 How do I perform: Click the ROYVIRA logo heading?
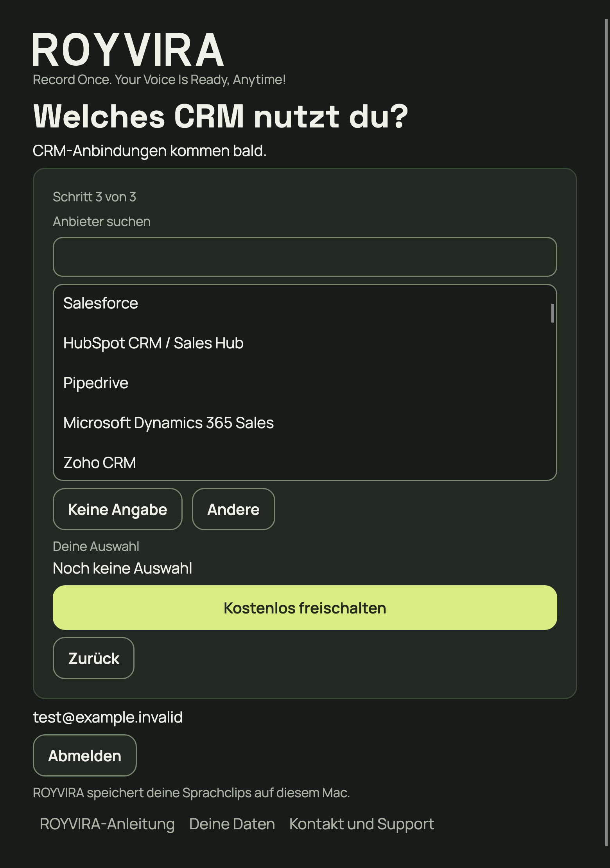[128, 50]
